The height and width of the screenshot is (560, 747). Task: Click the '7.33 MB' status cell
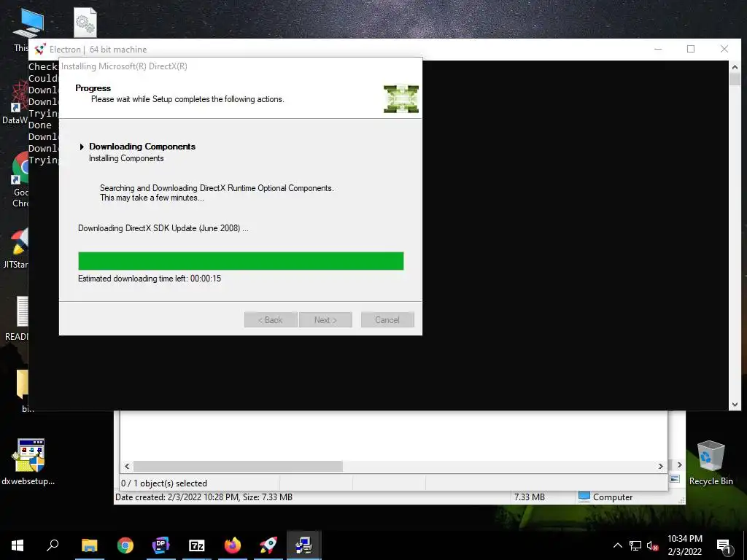click(x=530, y=497)
